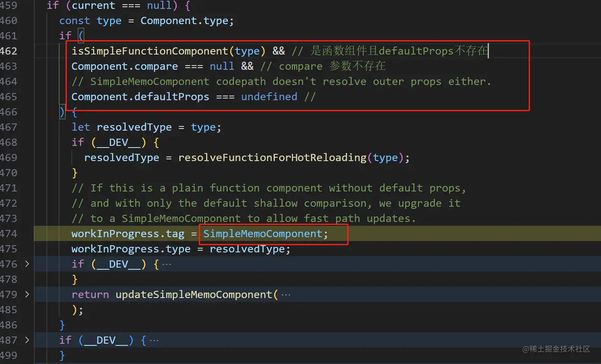Viewport: 601px width, 364px height.
Task: Click the ellipsis inside the line 487 braces
Action: coord(155,340)
